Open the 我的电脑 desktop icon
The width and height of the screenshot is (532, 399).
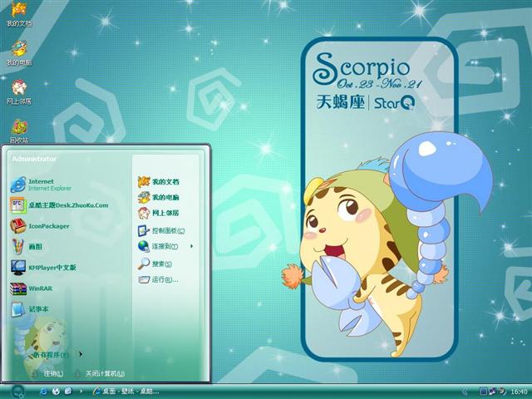pos(19,53)
